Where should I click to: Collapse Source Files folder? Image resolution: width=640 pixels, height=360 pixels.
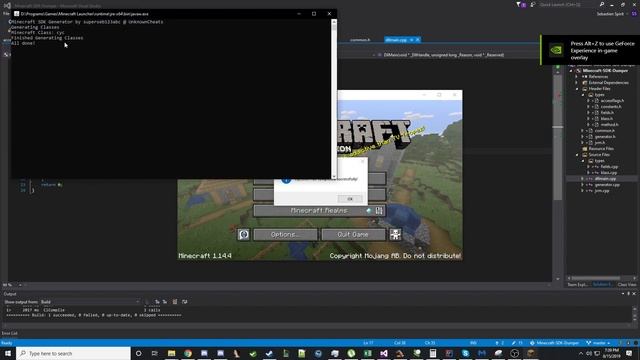(577, 155)
